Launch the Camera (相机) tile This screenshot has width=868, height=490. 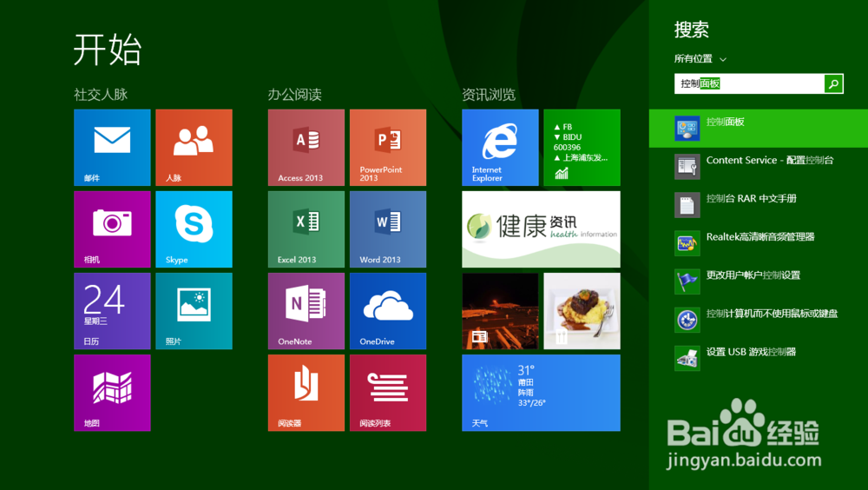click(x=112, y=229)
